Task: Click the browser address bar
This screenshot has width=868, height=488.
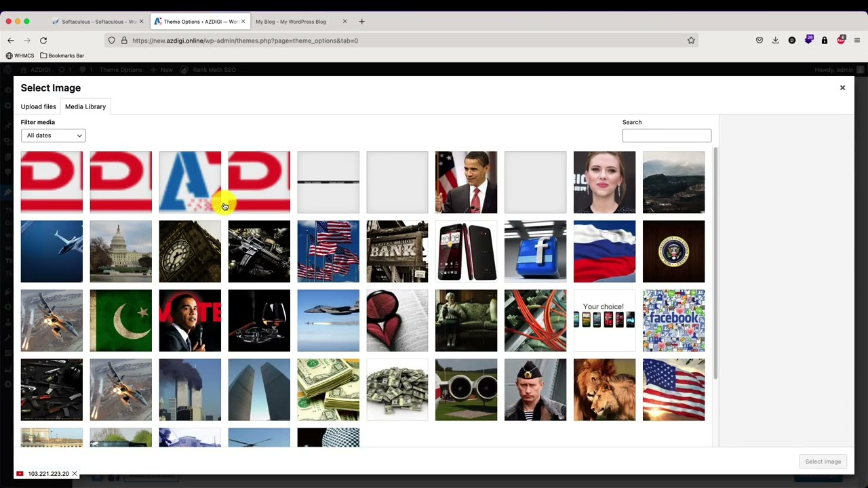Action: [x=401, y=41]
